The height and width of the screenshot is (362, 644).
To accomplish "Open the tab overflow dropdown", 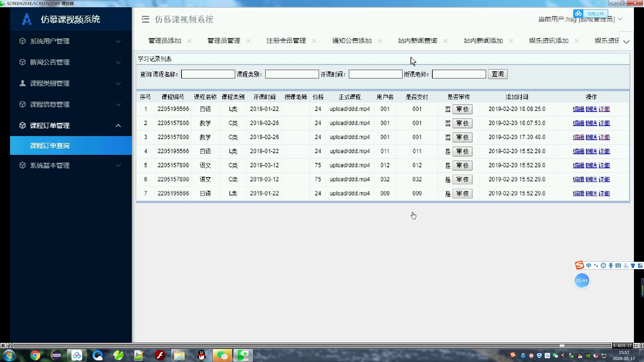I will pos(626,42).
